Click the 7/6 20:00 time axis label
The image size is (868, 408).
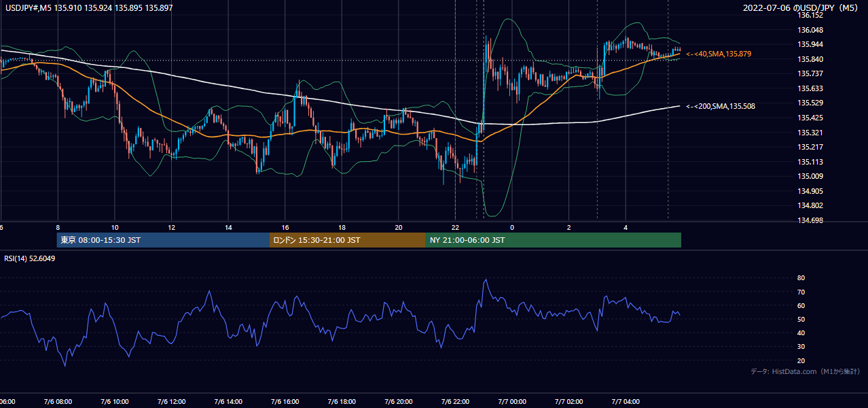tap(398, 402)
